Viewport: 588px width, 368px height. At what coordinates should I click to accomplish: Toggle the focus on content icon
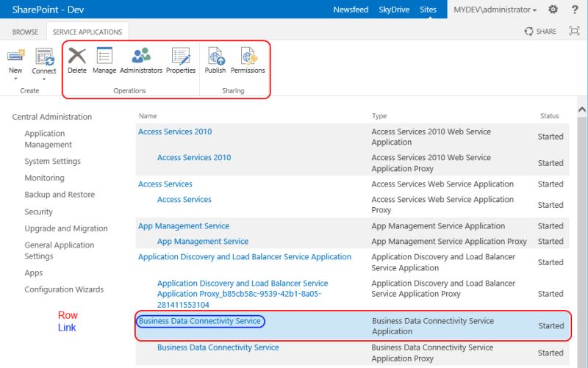(x=574, y=31)
